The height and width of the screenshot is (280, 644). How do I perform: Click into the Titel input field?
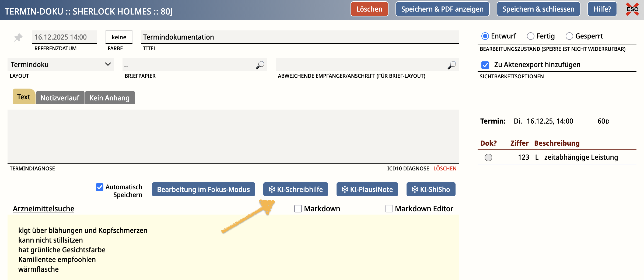click(x=299, y=37)
